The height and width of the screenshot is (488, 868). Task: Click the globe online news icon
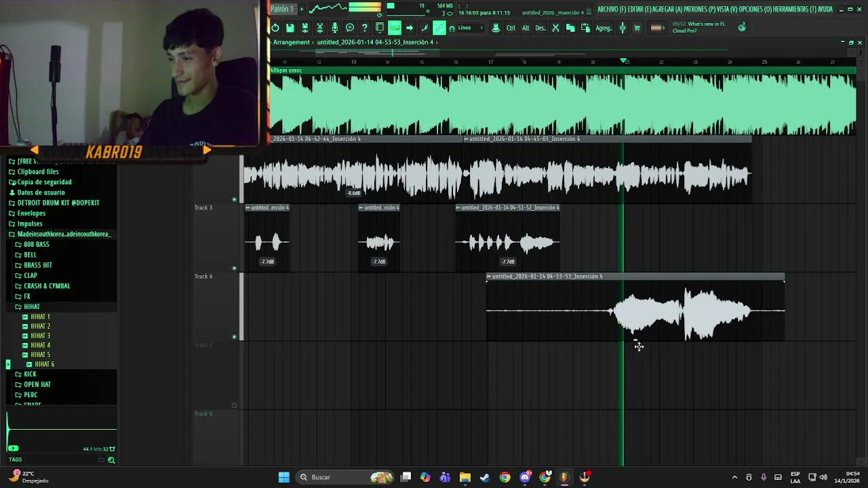742,26
